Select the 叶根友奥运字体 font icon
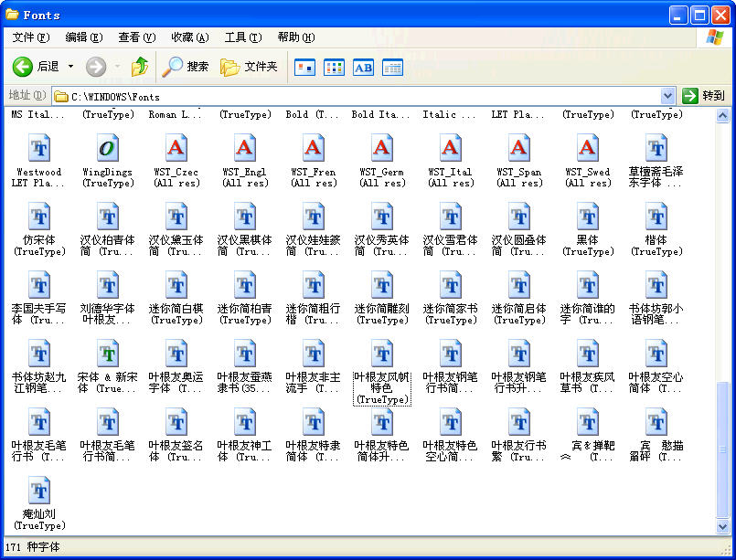The height and width of the screenshot is (560, 736). (x=176, y=354)
